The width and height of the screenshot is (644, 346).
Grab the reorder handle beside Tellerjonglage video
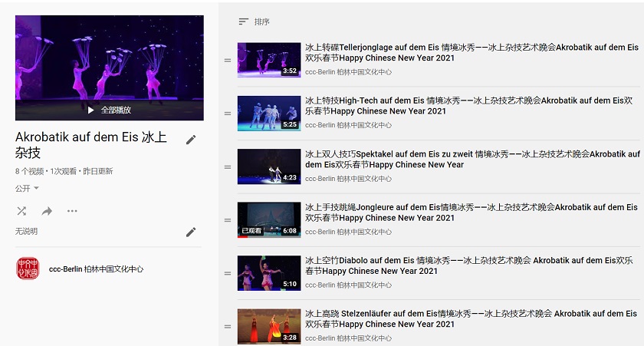tap(228, 61)
